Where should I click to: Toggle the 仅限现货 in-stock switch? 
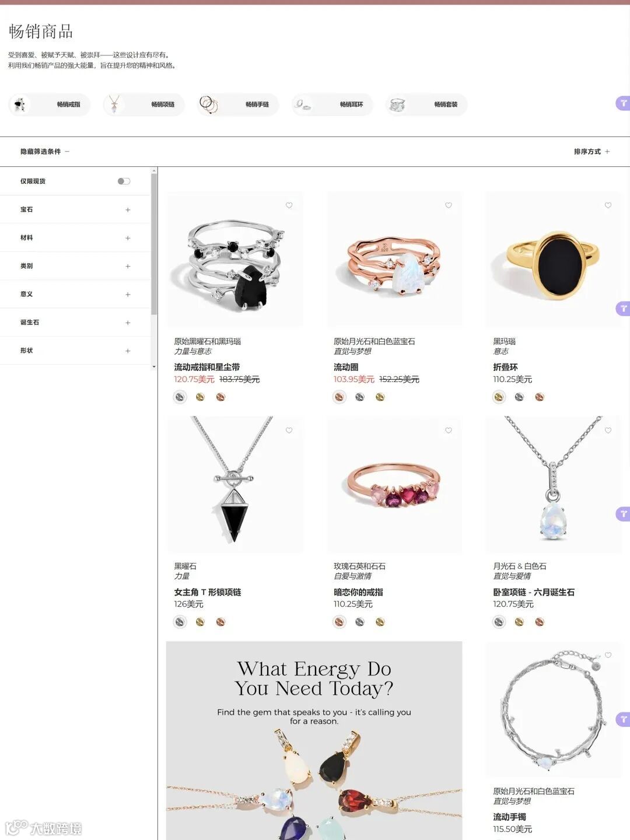point(124,181)
